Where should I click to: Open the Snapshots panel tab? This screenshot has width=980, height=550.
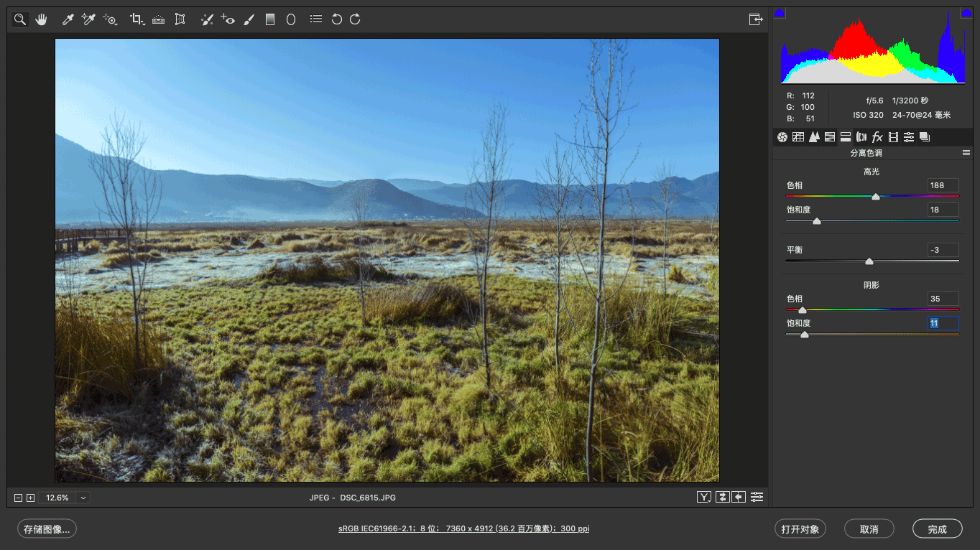tap(925, 137)
